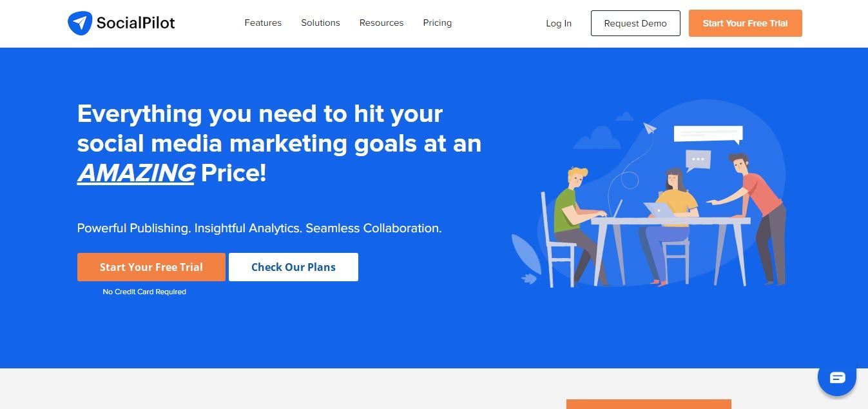
Task: Click the speech bubble graphic in the illustration
Action: click(x=708, y=134)
